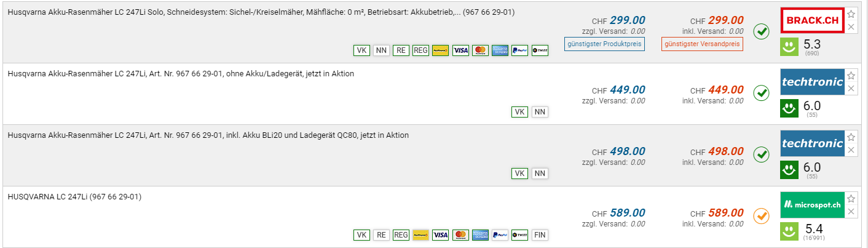Toggle the favorite star for microspot.ch
This screenshot has height=248, width=868.
[851, 198]
